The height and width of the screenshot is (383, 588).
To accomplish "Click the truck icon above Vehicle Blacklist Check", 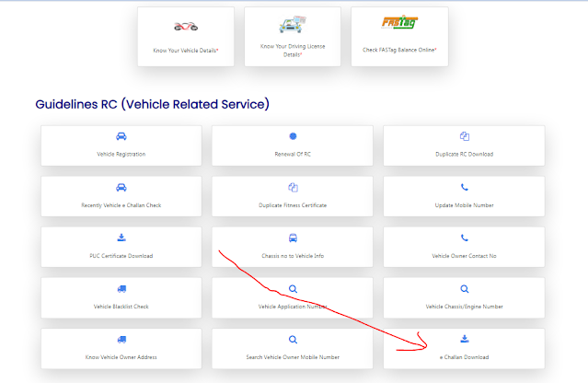I will [121, 288].
